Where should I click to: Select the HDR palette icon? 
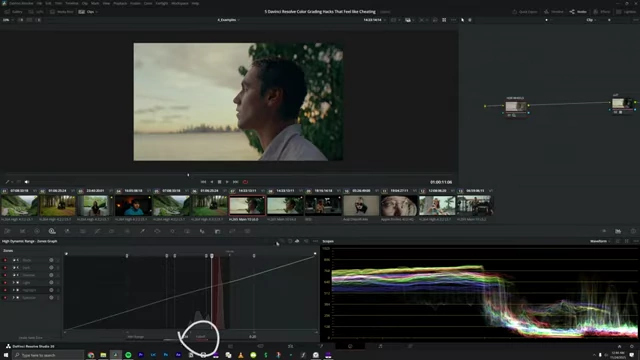(x=52, y=231)
